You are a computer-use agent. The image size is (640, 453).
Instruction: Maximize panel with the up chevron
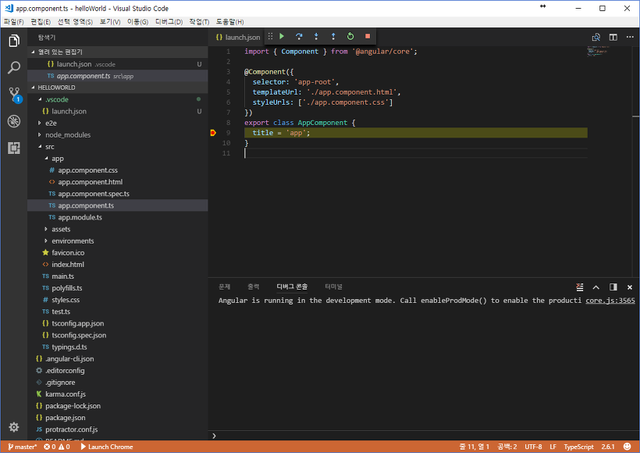(597, 286)
